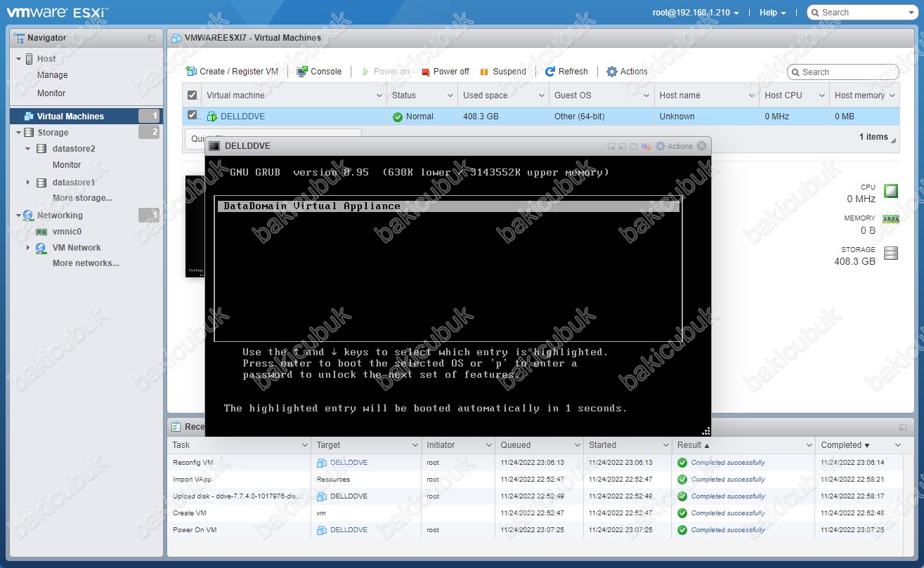Click Refresh in the VM toolbar

pos(566,72)
